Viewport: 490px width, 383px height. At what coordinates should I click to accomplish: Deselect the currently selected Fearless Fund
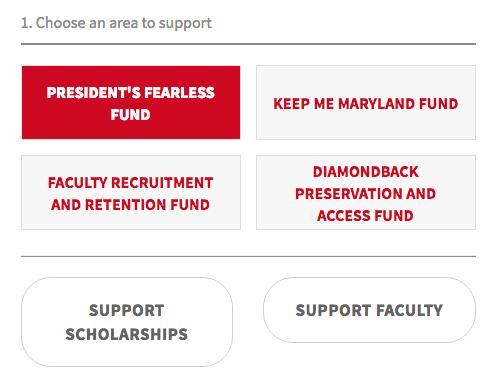pyautogui.click(x=131, y=102)
